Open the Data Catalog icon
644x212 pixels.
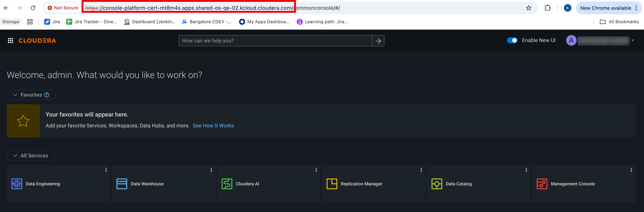click(437, 184)
